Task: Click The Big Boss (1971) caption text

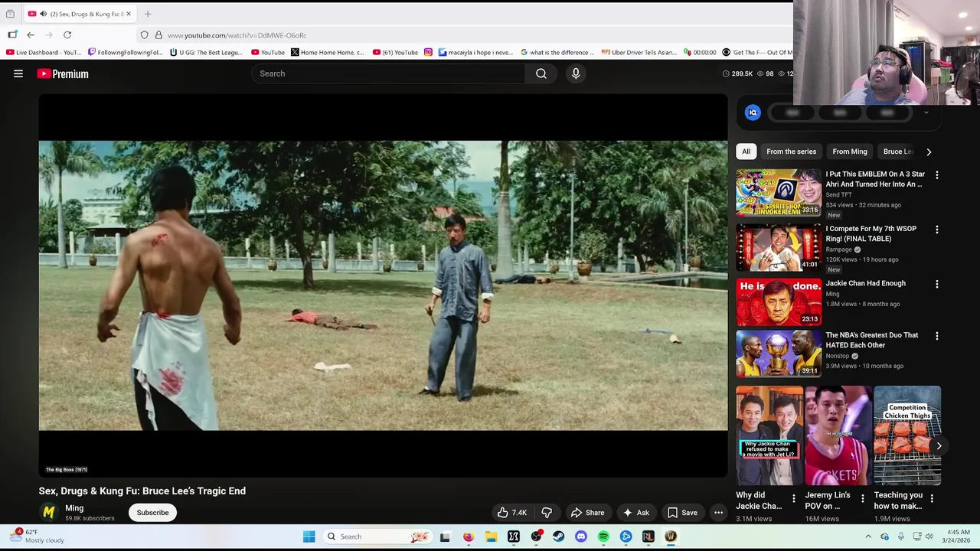Action: point(67,470)
